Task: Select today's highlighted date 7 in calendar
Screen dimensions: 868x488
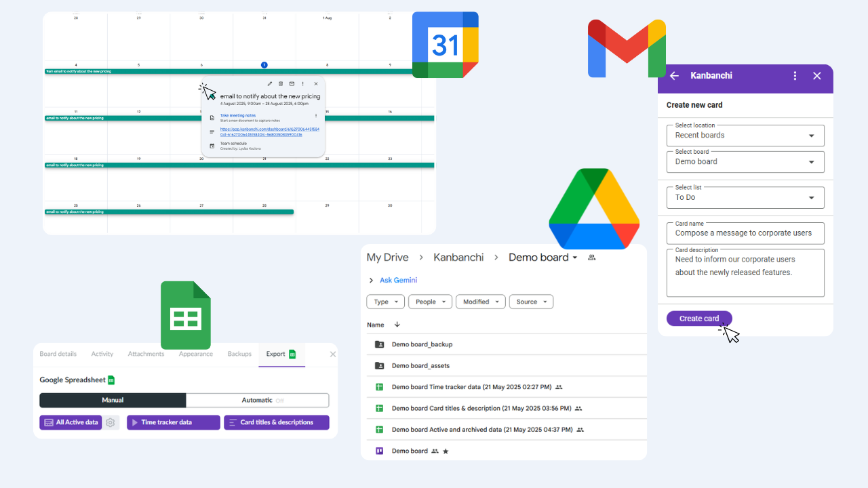Action: (264, 65)
